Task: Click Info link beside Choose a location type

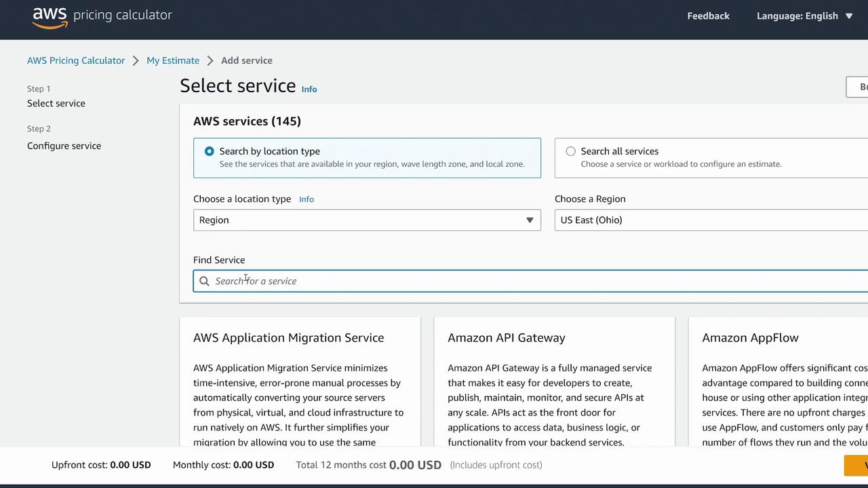Action: coord(307,199)
